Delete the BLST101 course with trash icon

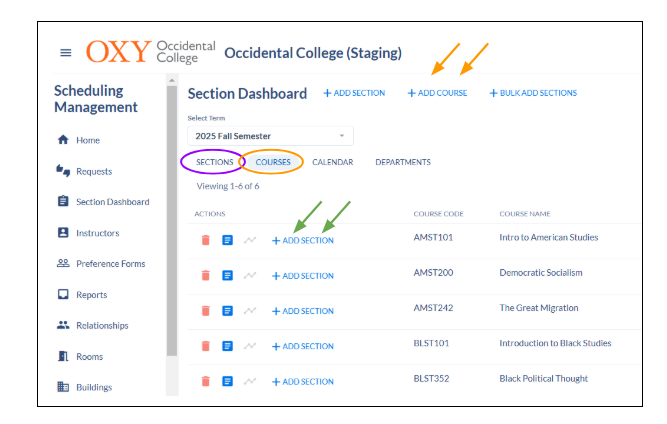click(x=205, y=346)
